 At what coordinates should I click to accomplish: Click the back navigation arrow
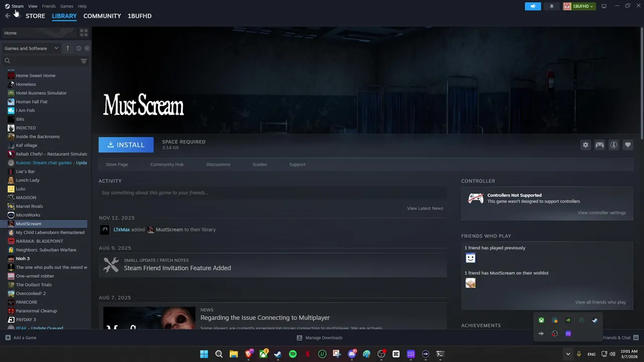[x=8, y=16]
